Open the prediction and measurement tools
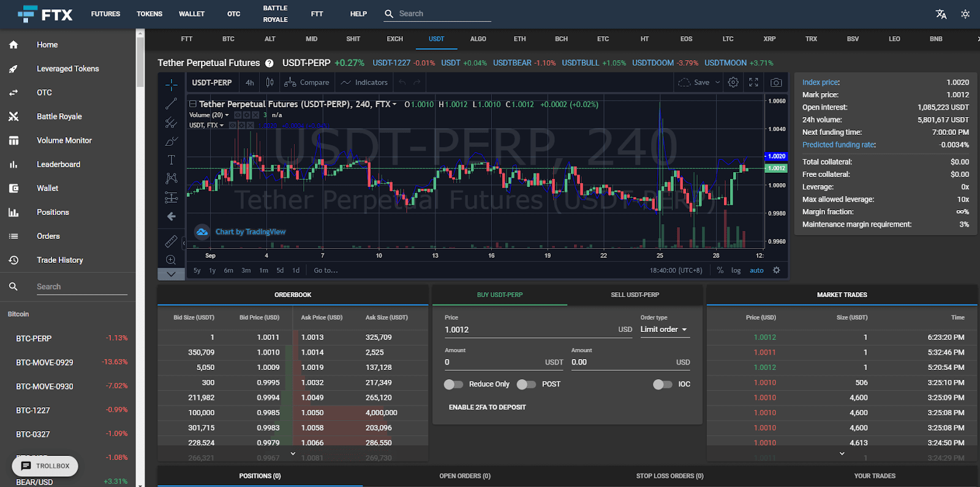The image size is (980, 487). [x=171, y=197]
